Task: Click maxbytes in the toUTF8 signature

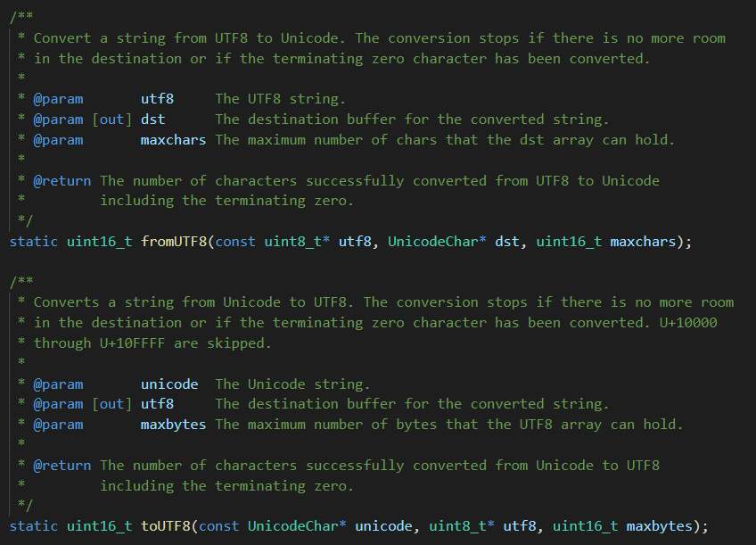Action: tap(662, 526)
